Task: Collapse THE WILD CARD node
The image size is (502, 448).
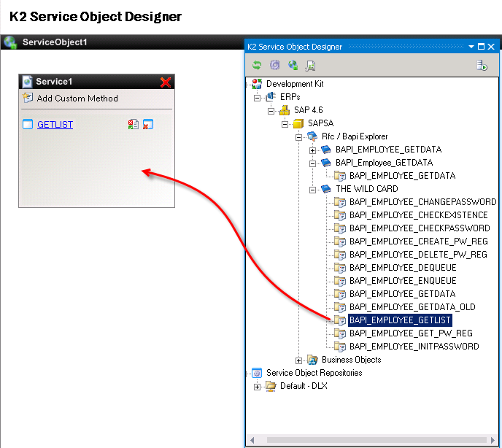Action: pyautogui.click(x=312, y=190)
